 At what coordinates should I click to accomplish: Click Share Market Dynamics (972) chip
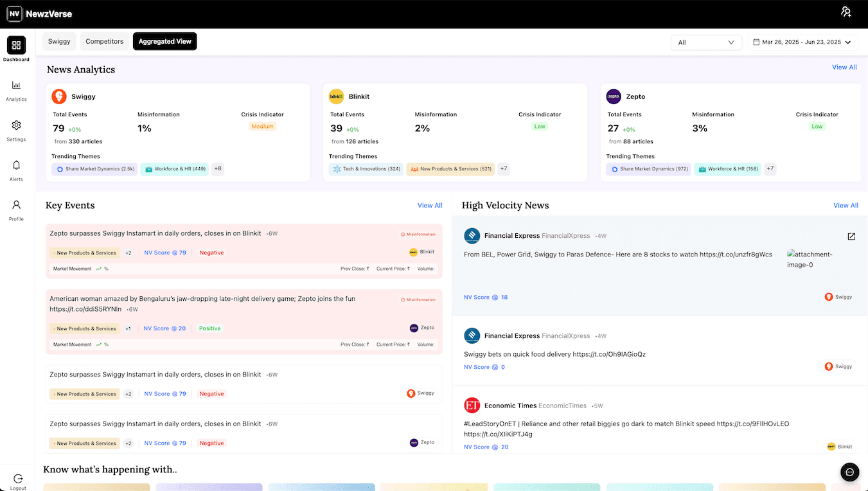648,169
